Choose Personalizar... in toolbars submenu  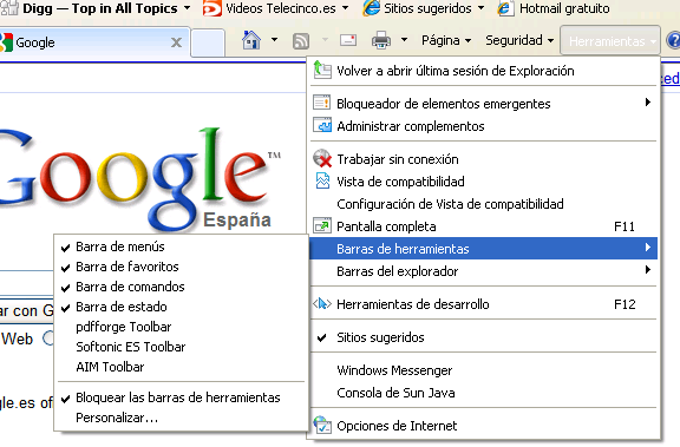click(x=181, y=418)
